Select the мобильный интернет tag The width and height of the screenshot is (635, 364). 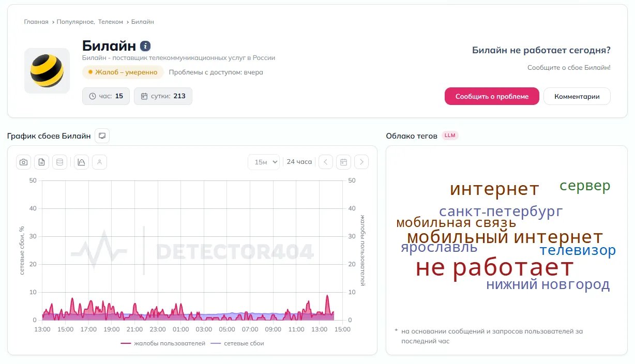pyautogui.click(x=505, y=237)
